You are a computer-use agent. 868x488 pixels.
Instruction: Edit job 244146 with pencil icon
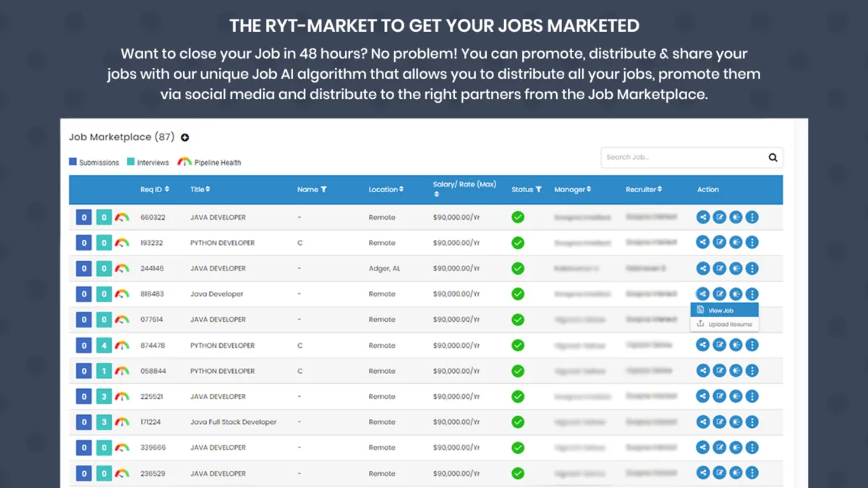click(x=720, y=268)
